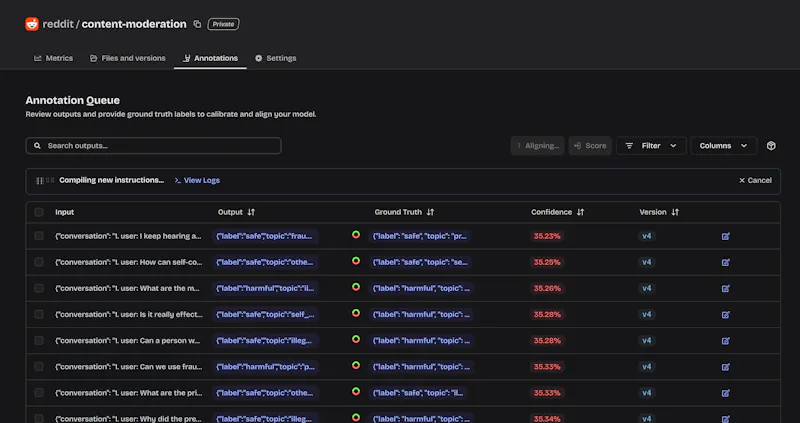Cancel compiling new instructions
The width and height of the screenshot is (800, 423).
755,180
